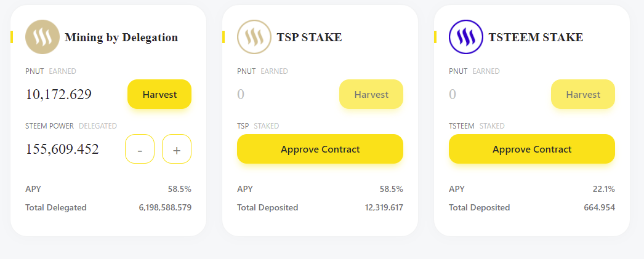This screenshot has height=259, width=644.
Task: Click the blue Steem logo on TSTEEM STAKE
Action: 466,37
